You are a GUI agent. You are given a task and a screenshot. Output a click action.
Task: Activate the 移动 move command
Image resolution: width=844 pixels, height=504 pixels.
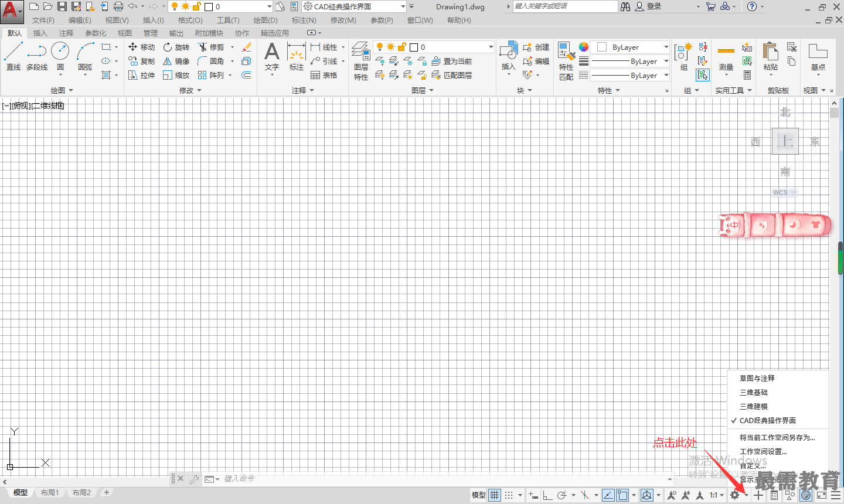141,47
